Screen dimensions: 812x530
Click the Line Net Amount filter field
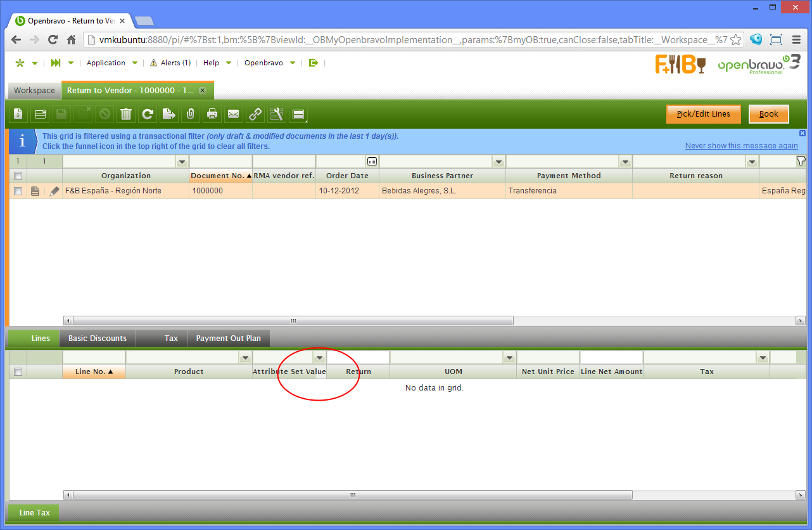[612, 358]
